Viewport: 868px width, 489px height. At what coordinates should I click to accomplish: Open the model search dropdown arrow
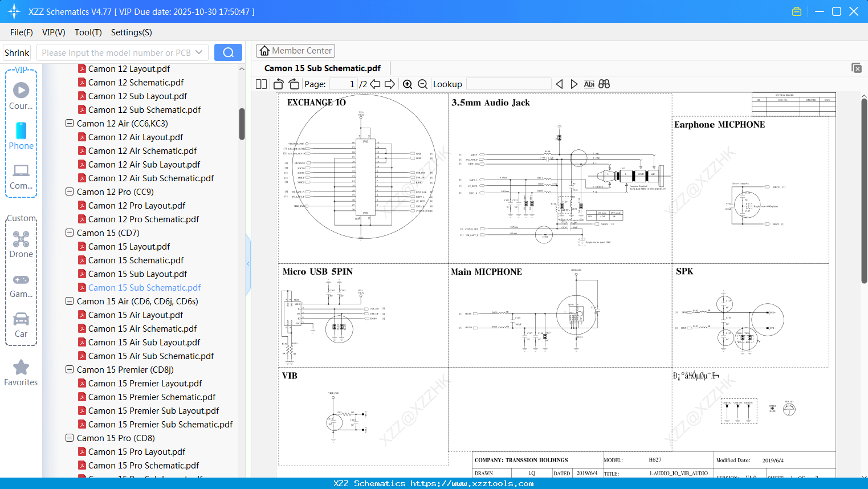(198, 52)
